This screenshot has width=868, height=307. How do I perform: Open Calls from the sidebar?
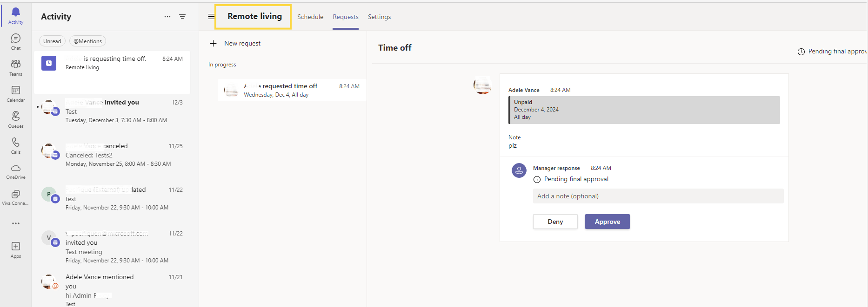16,143
